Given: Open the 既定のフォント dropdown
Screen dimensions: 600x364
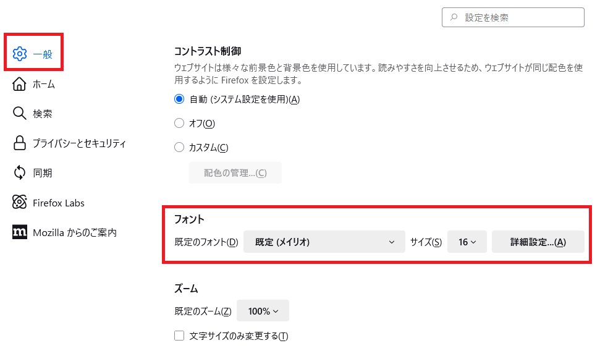Looking at the screenshot, I should point(324,242).
